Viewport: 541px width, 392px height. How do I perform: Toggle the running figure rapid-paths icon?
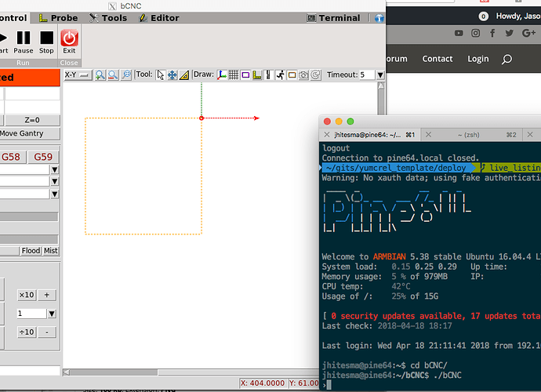pos(280,75)
